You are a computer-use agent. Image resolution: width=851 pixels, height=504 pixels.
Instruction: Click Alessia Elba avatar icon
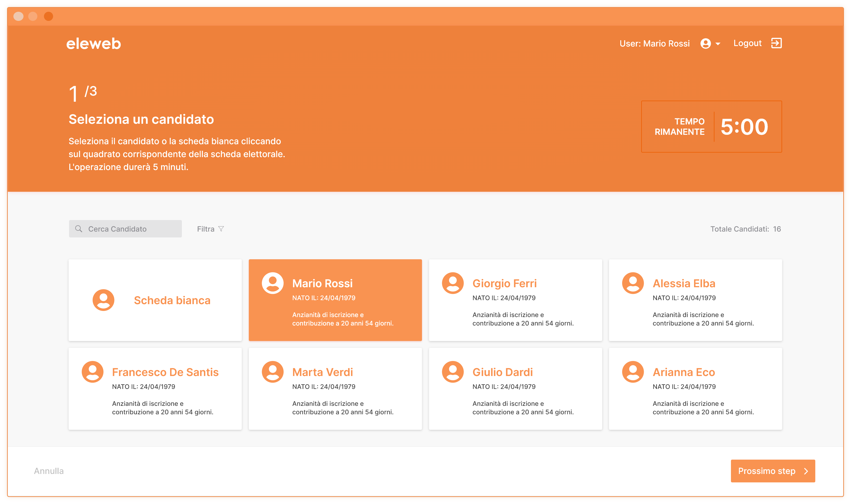click(x=632, y=283)
